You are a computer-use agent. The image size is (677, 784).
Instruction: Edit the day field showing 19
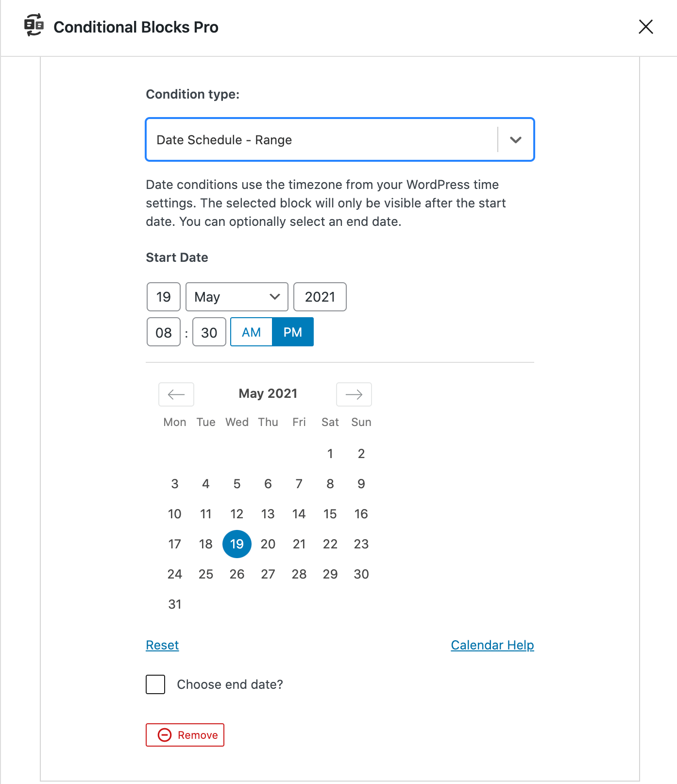point(163,297)
